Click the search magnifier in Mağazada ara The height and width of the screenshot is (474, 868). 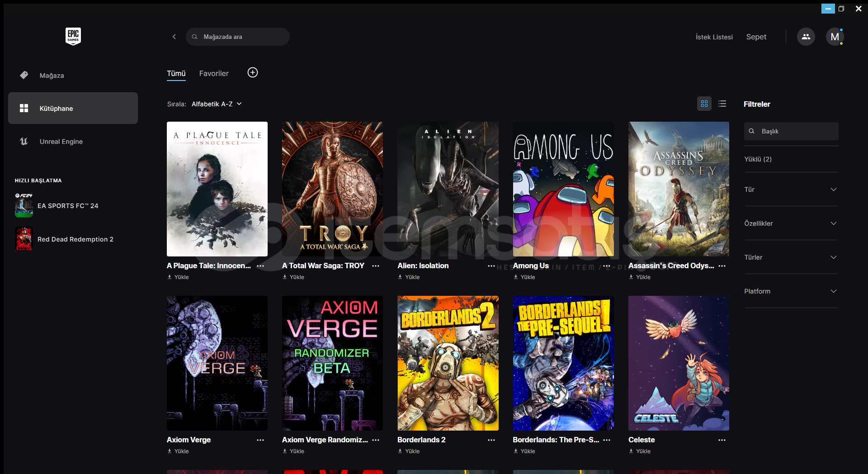pos(194,37)
